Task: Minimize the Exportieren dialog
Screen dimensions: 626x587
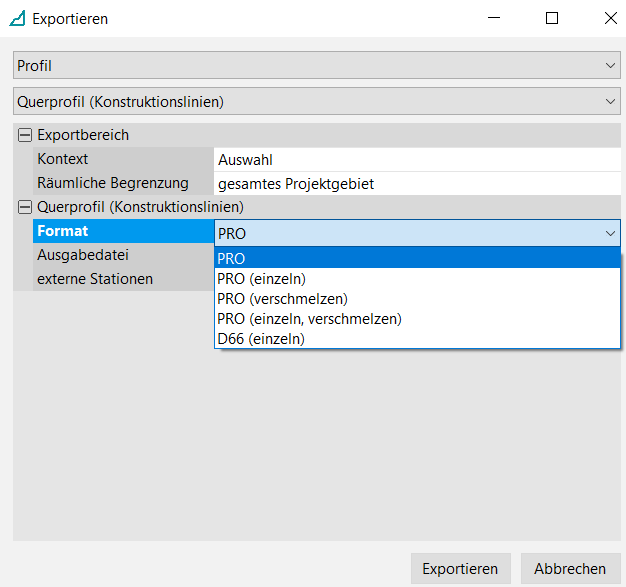Action: [494, 18]
